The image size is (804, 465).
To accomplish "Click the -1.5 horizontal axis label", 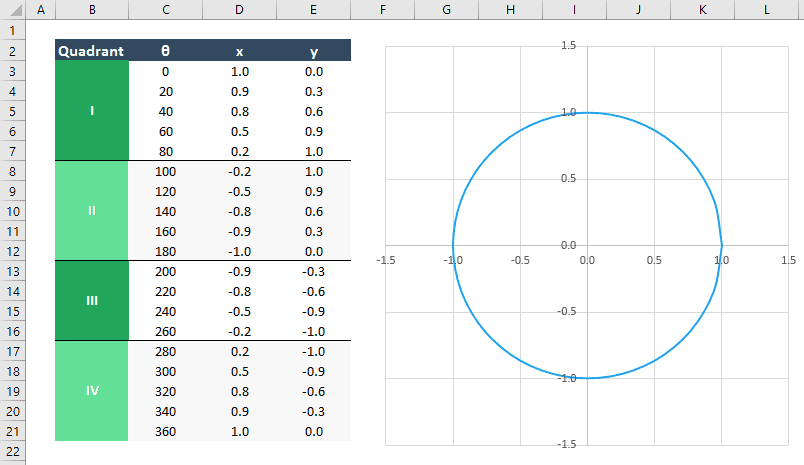I will [x=386, y=260].
